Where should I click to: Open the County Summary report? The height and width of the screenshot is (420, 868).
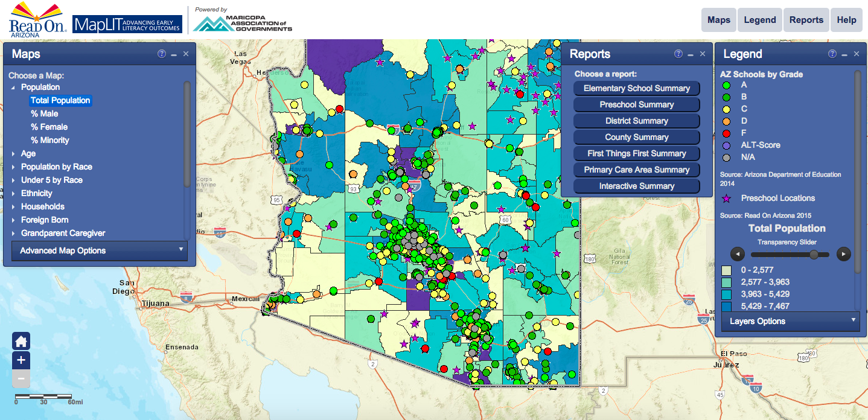pyautogui.click(x=636, y=137)
